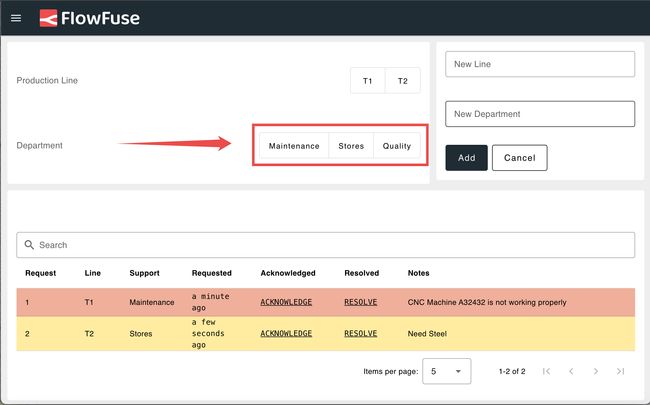Click into the requests Search box

330,245
